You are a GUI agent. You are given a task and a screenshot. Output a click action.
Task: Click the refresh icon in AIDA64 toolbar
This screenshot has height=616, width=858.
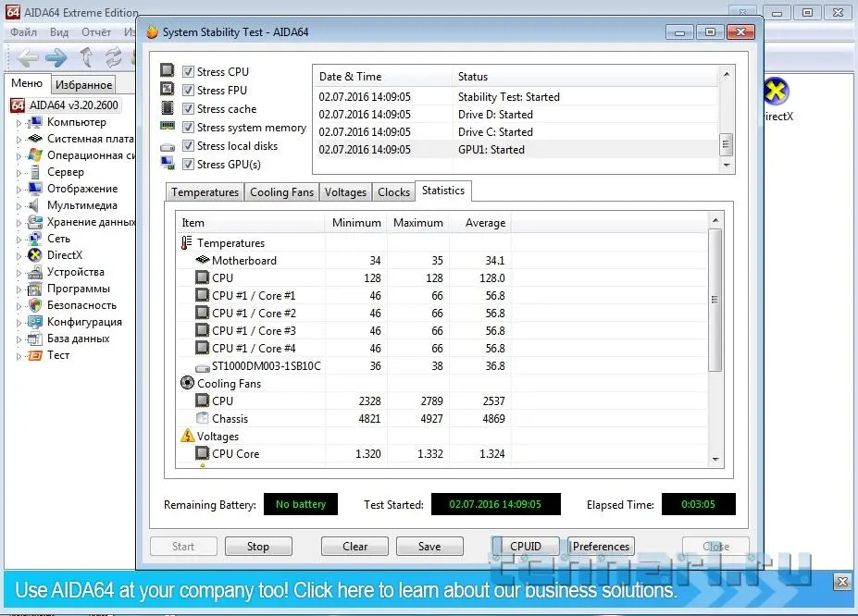113,56
